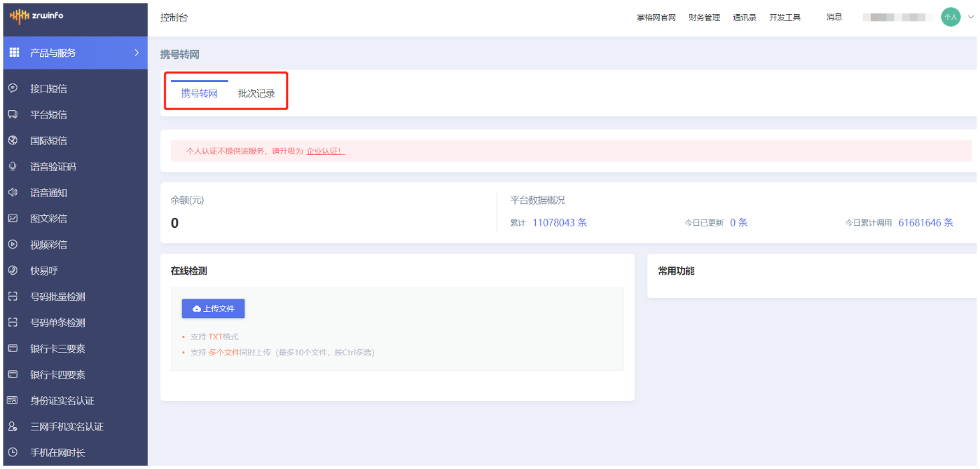
Task: Expand the 产品与服务 chevron arrow
Action: (x=136, y=53)
